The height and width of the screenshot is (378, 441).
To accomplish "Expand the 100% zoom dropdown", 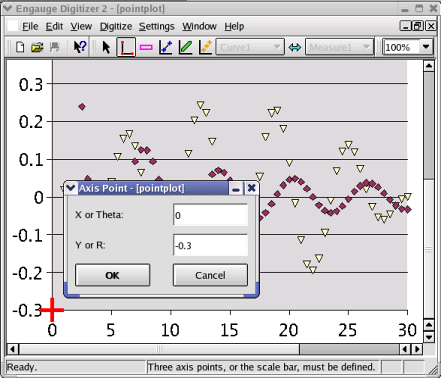I will [426, 47].
